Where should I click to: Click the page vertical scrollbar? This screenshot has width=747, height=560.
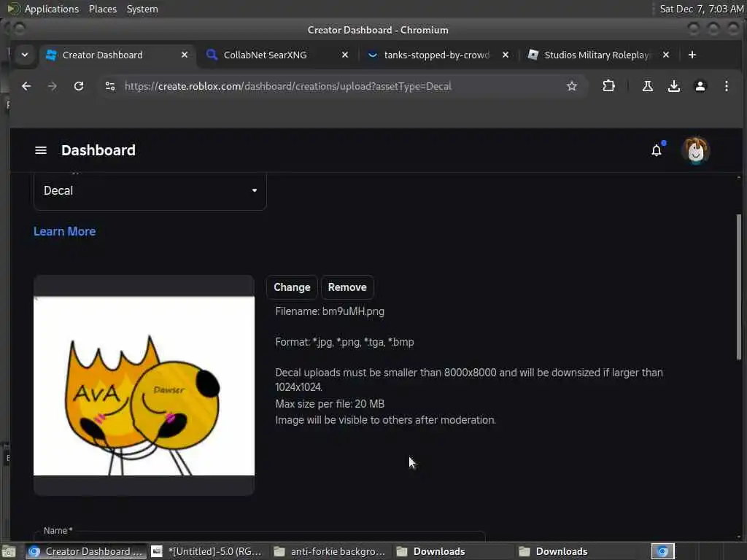tap(739, 287)
